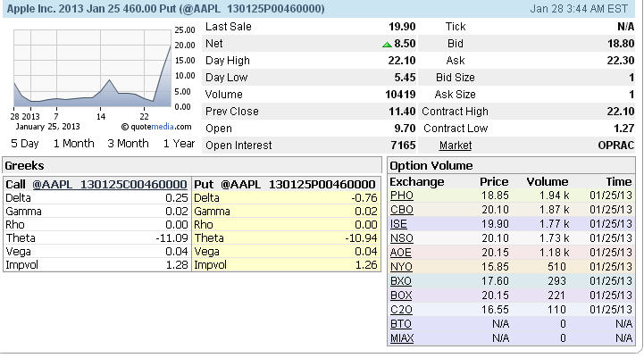The image size is (644, 358).
Task: Switch chart to 1 Month range
Action: pyautogui.click(x=74, y=144)
